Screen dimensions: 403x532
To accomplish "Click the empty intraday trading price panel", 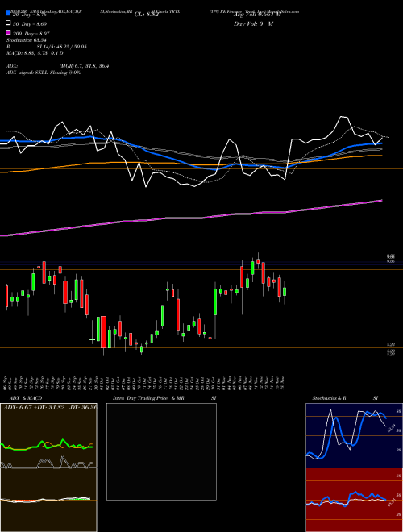I will click(x=161, y=451).
